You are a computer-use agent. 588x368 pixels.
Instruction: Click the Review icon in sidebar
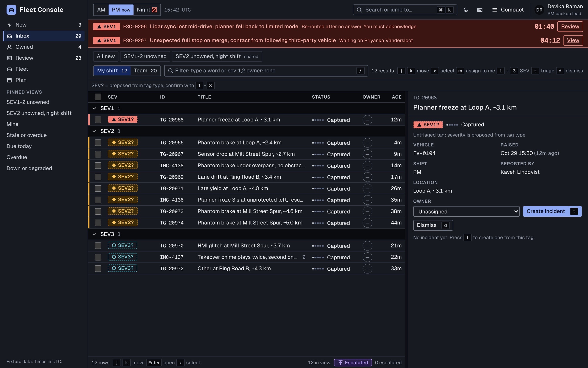9,58
